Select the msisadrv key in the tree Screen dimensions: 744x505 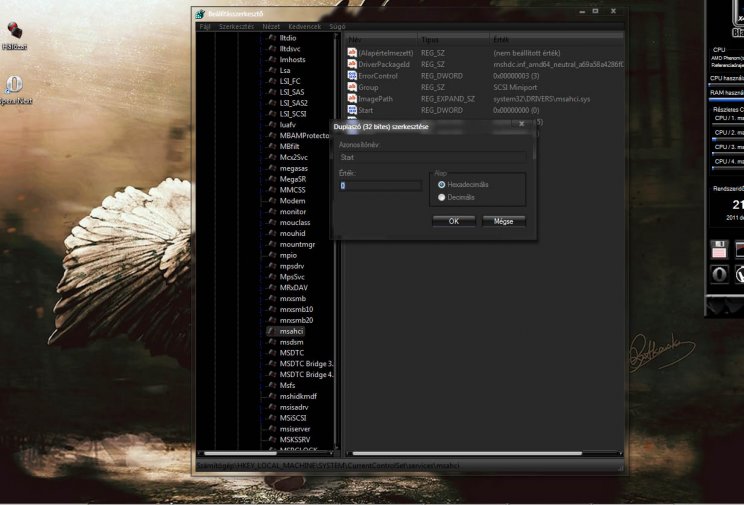[x=294, y=407]
